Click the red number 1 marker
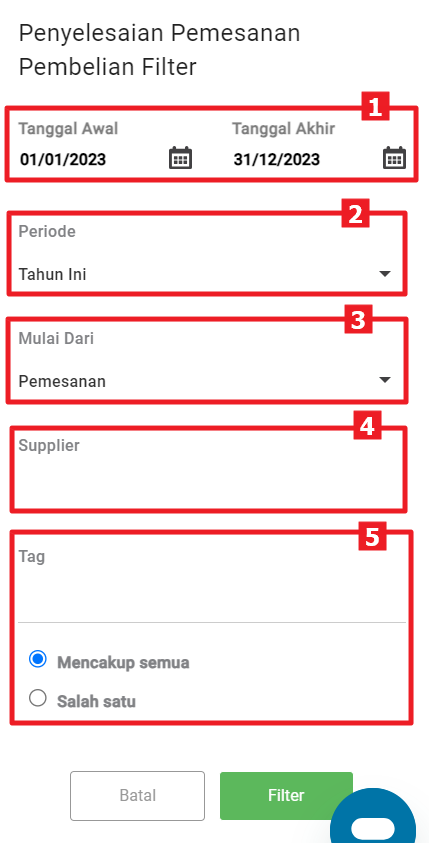429x843 pixels. point(375,106)
